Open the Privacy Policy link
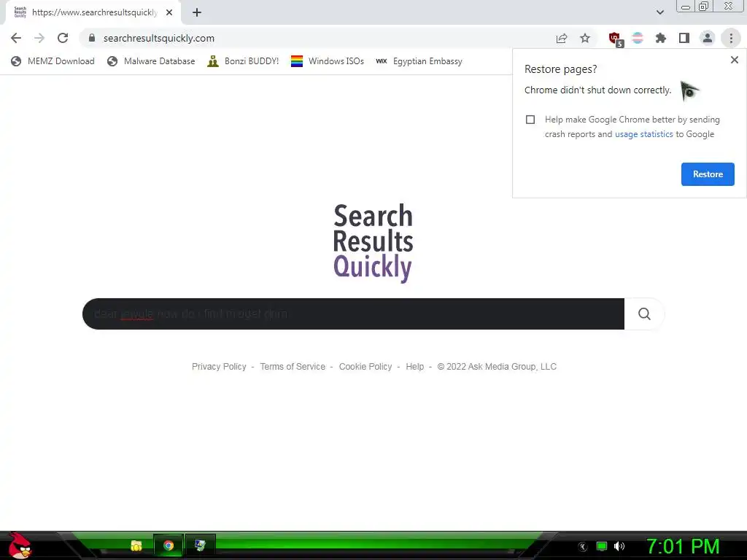 (219, 367)
